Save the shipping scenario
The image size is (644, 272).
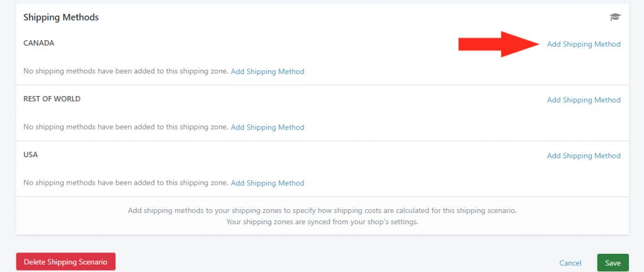[613, 263]
